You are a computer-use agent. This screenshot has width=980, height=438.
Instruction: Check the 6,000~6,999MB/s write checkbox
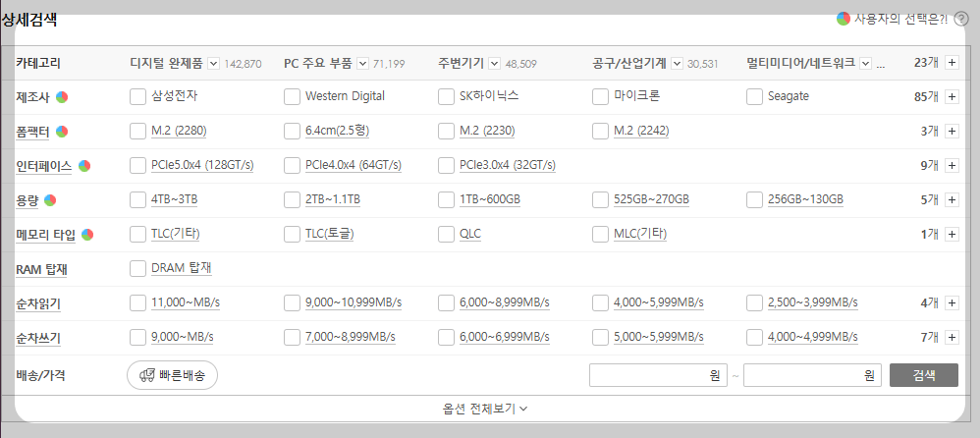coord(446,338)
